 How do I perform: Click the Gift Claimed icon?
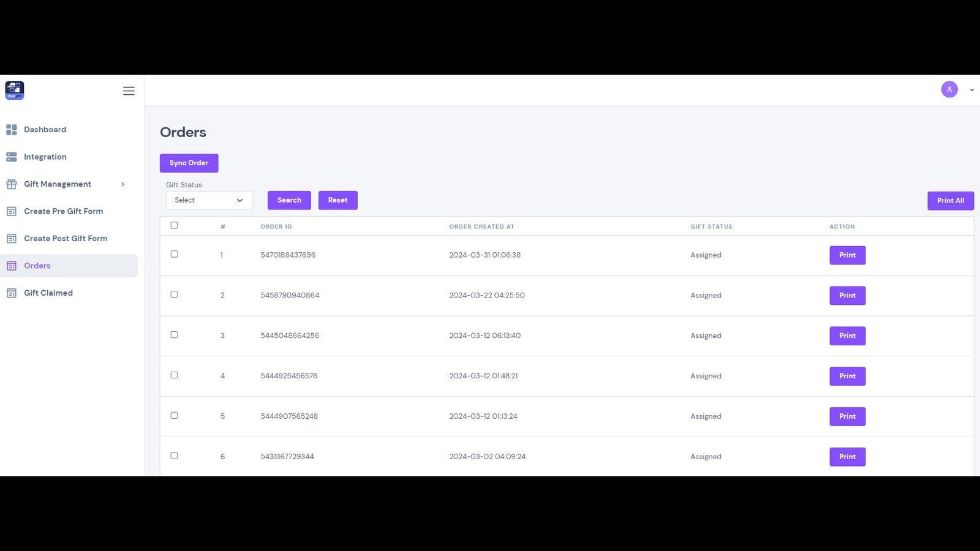(11, 293)
